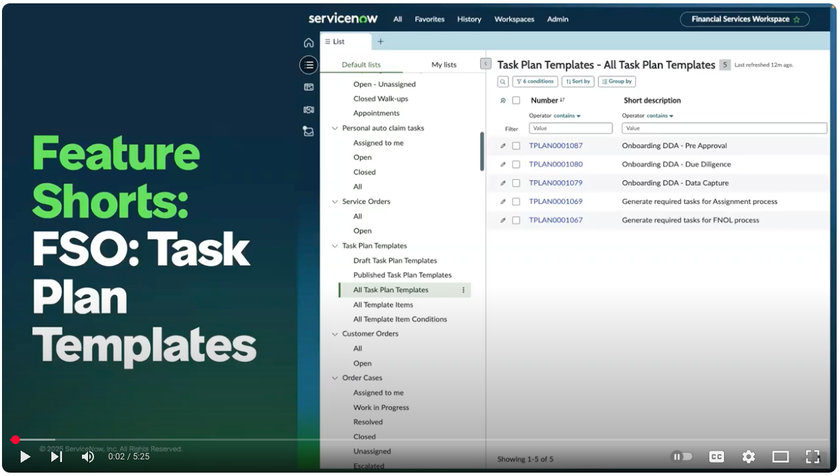
Task: Click the red playhead marker
Action: coord(15,440)
